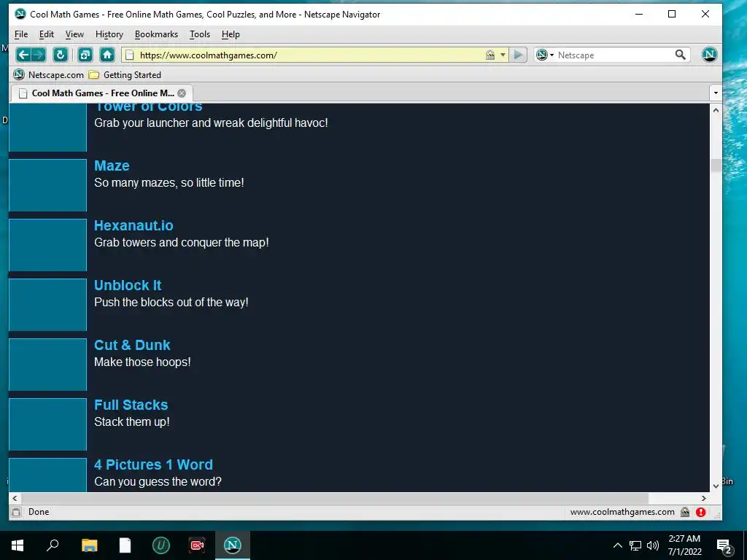Viewport: 747px width, 560px height.
Task: Click the Maze game thumbnail
Action: (x=47, y=185)
